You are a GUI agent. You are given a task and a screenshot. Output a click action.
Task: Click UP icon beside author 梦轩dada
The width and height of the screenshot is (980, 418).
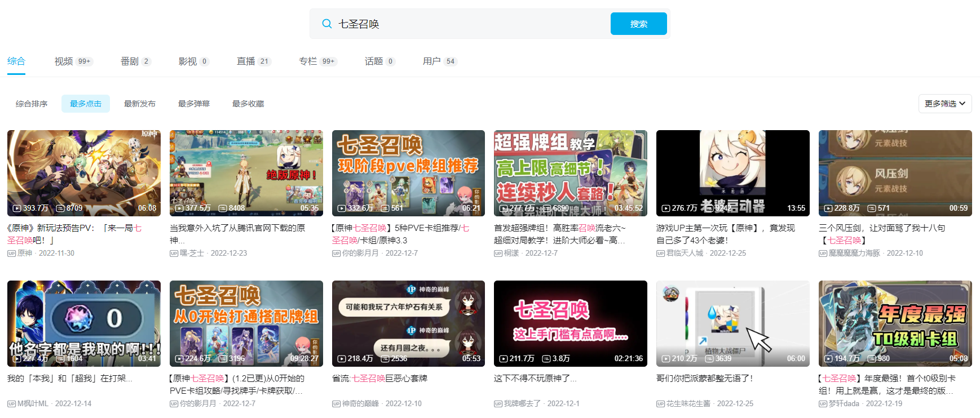(x=823, y=404)
